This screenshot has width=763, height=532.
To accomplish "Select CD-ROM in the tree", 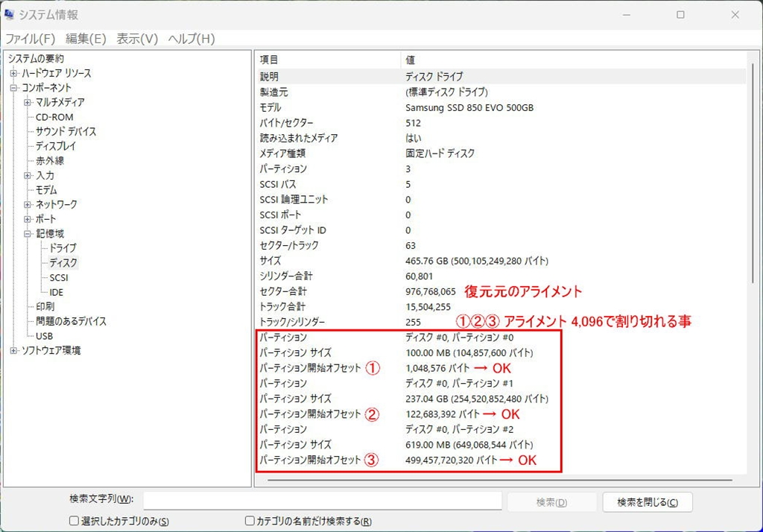I will coord(54,117).
